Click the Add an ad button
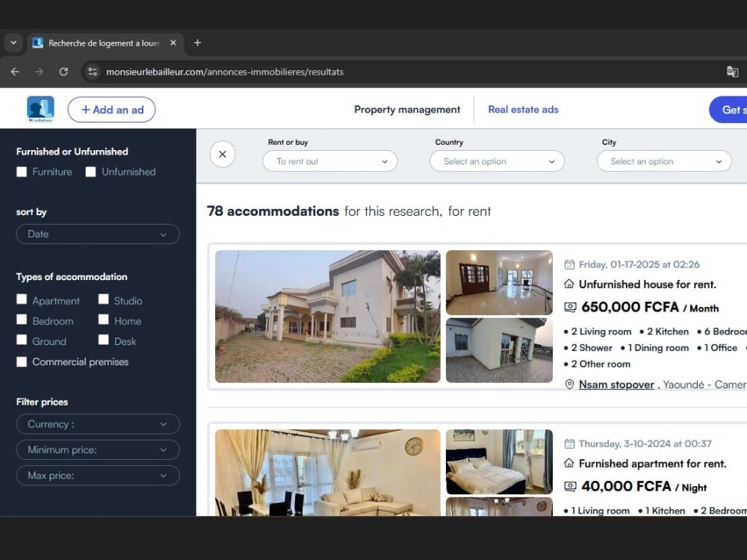 coord(111,110)
